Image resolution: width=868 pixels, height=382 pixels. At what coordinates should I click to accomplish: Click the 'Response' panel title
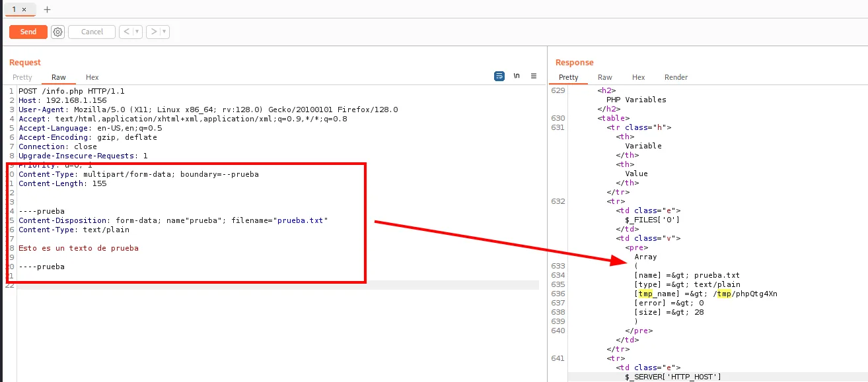click(x=574, y=62)
